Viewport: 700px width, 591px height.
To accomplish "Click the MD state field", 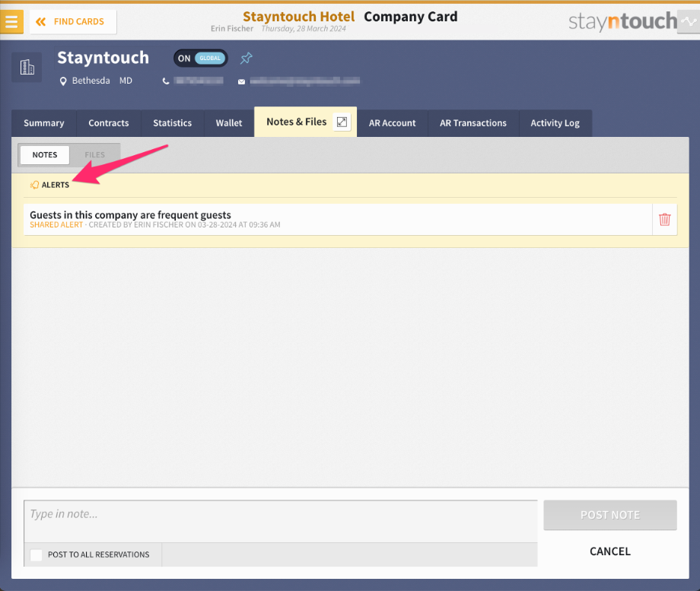I will (126, 81).
